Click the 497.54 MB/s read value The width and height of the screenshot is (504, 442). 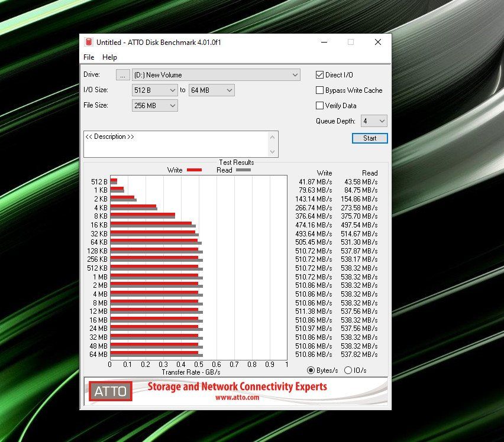[359, 225]
